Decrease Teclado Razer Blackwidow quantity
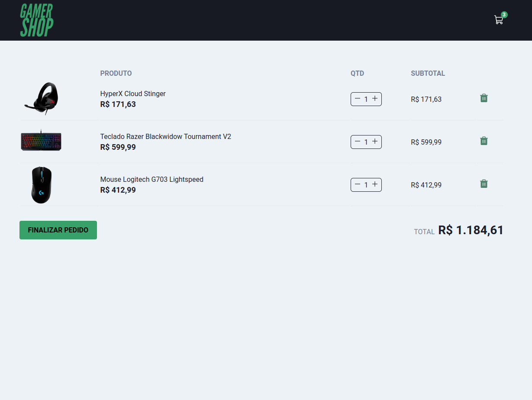 358,142
